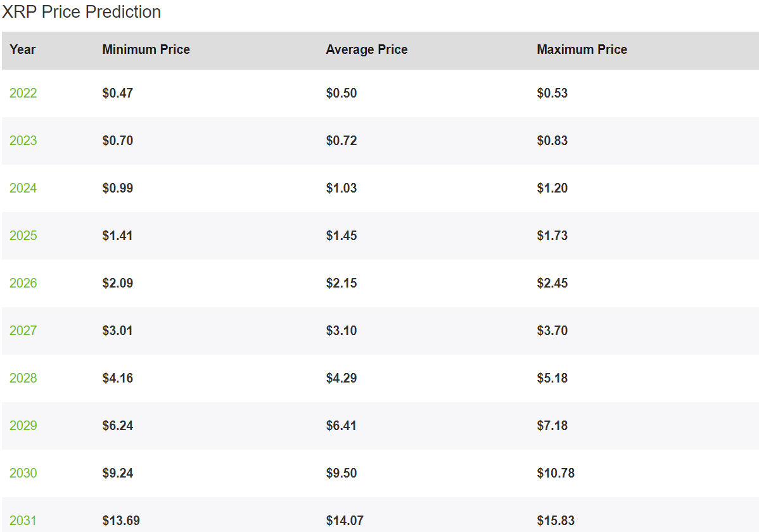Image resolution: width=759 pixels, height=532 pixels.
Task: Click the Minimum Price column header
Action: pos(146,49)
